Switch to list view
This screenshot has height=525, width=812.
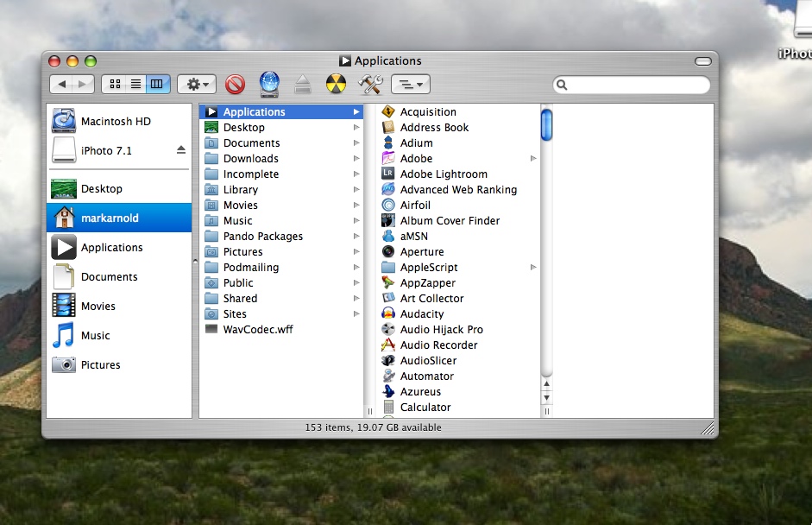(136, 84)
